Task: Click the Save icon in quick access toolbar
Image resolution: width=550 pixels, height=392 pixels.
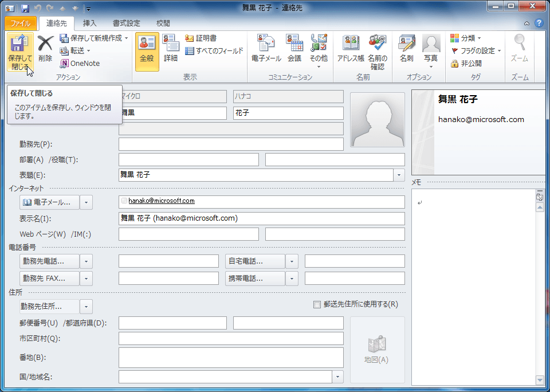Action: tap(25, 9)
